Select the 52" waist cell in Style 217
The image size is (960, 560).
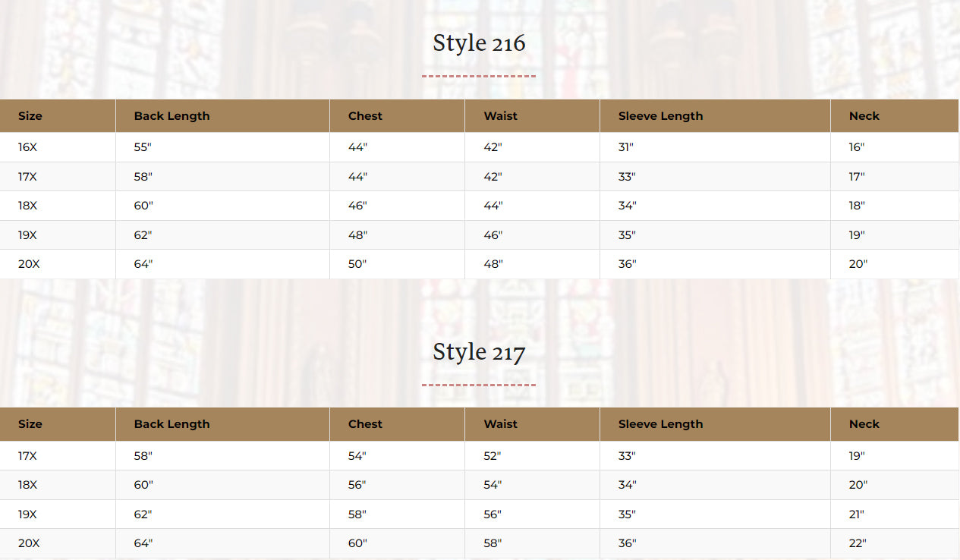click(x=493, y=456)
